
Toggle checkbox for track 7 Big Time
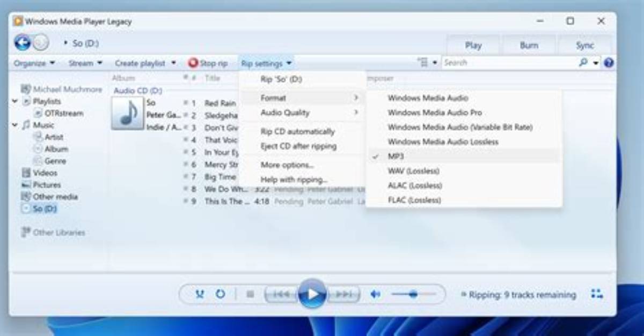click(186, 177)
